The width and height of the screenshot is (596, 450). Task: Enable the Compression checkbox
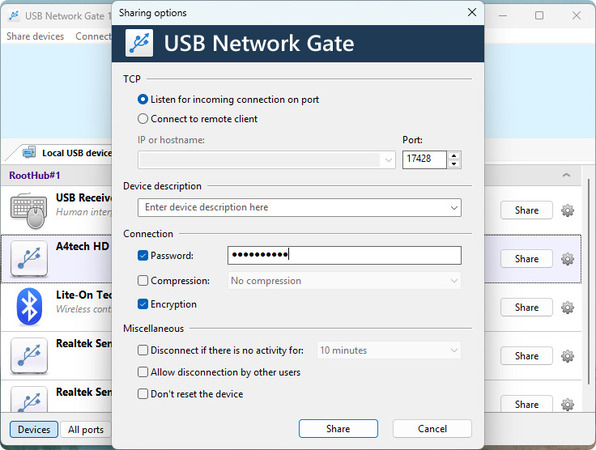point(143,280)
